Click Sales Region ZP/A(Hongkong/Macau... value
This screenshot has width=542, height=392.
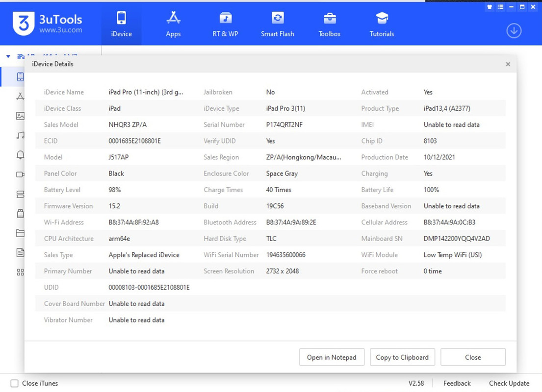click(304, 157)
